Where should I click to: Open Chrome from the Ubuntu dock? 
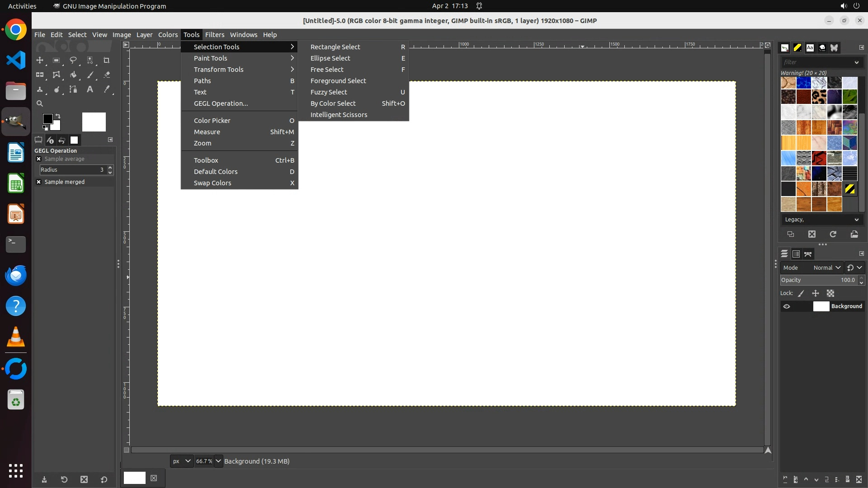click(16, 30)
